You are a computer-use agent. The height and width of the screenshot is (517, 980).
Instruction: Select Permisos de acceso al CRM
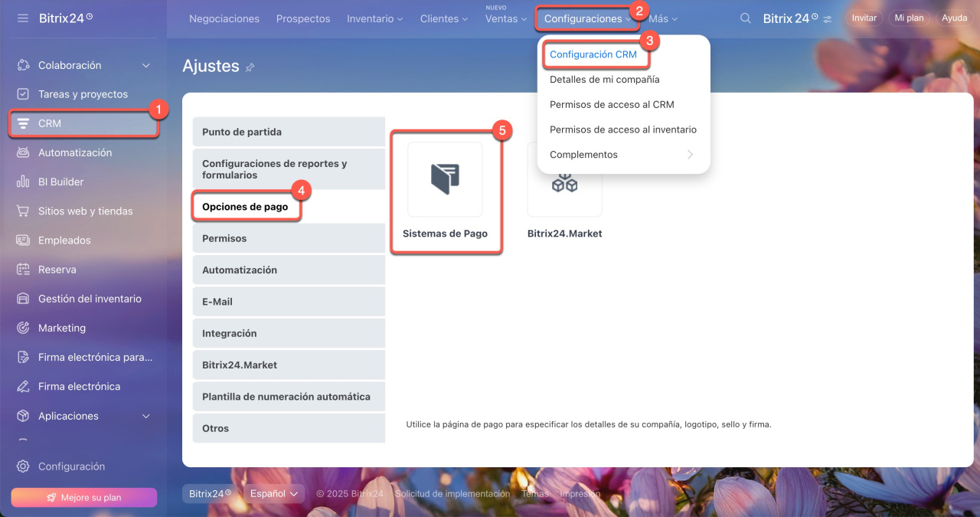coord(612,105)
